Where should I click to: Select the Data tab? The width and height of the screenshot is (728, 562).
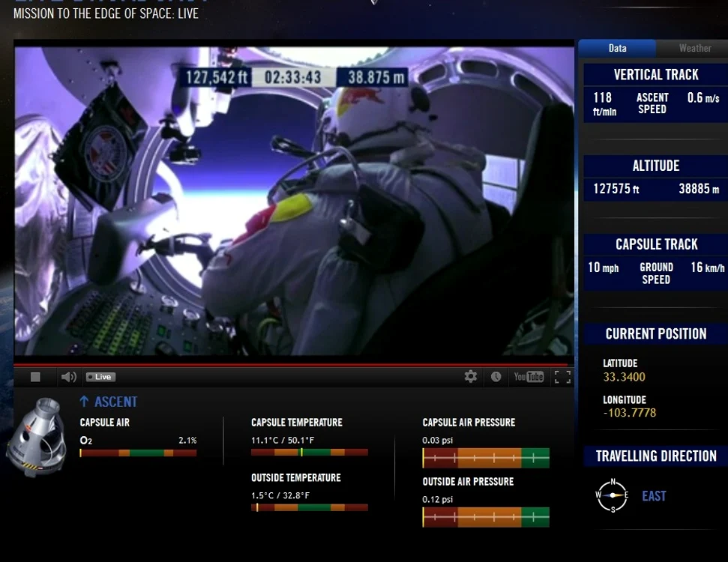(x=617, y=48)
